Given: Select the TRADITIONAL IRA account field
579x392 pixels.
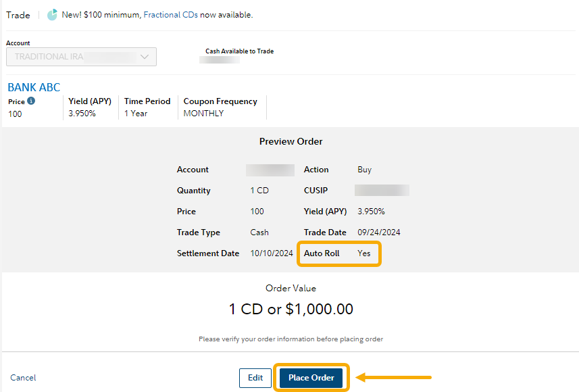Looking at the screenshot, I should pyautogui.click(x=74, y=57).
